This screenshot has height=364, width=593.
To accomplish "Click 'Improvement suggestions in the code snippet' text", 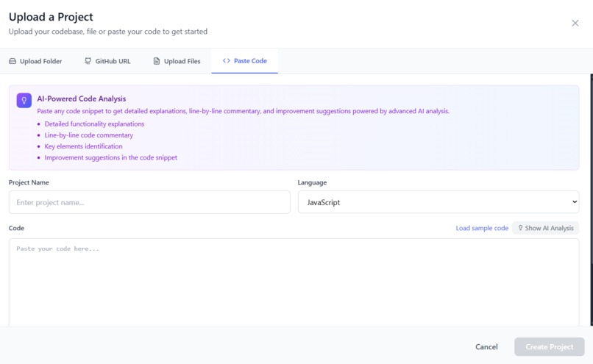I will (x=110, y=157).
